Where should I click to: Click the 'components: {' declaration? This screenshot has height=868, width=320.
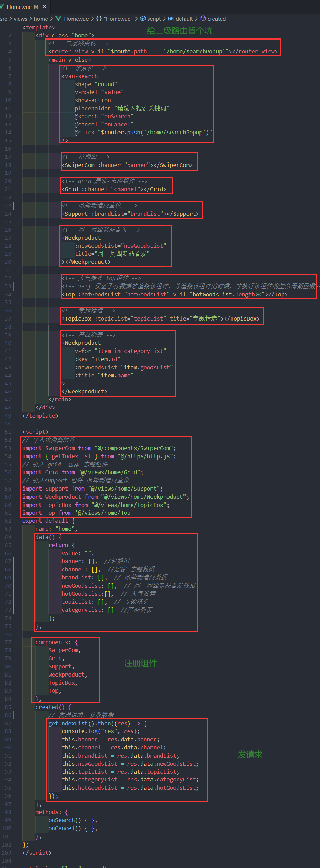[x=57, y=642]
